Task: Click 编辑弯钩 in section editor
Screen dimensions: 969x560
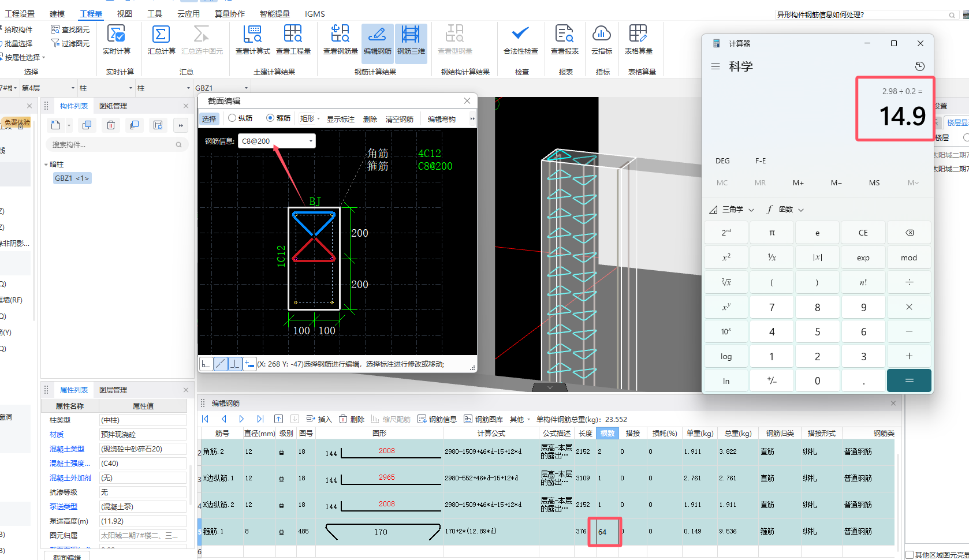Action: pyautogui.click(x=442, y=119)
